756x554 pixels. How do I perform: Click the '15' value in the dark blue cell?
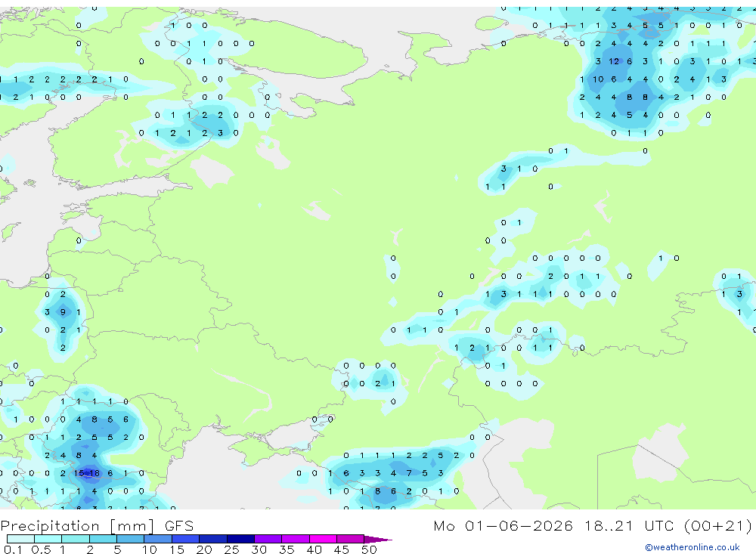pyautogui.click(x=79, y=473)
